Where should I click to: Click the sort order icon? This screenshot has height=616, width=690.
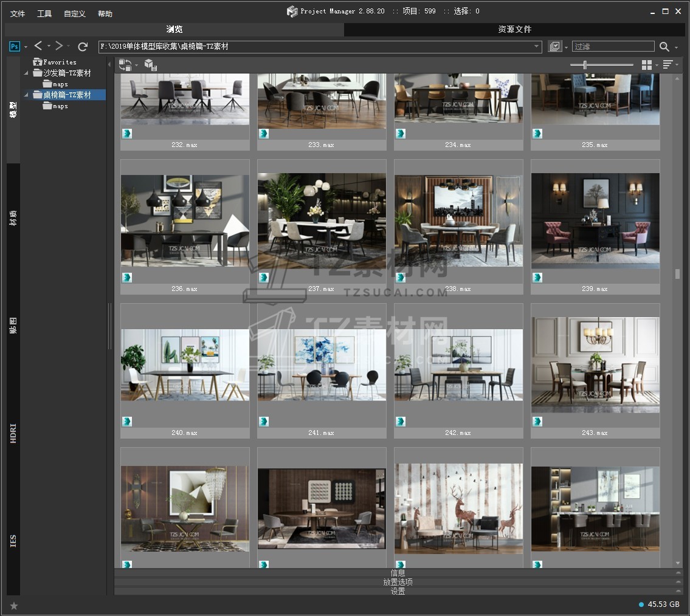coord(668,64)
